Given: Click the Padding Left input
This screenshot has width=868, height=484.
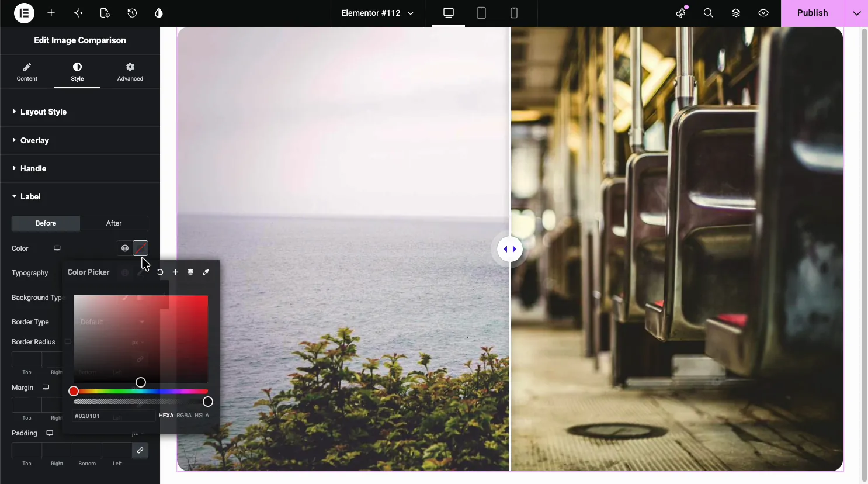Looking at the screenshot, I should pos(117,451).
